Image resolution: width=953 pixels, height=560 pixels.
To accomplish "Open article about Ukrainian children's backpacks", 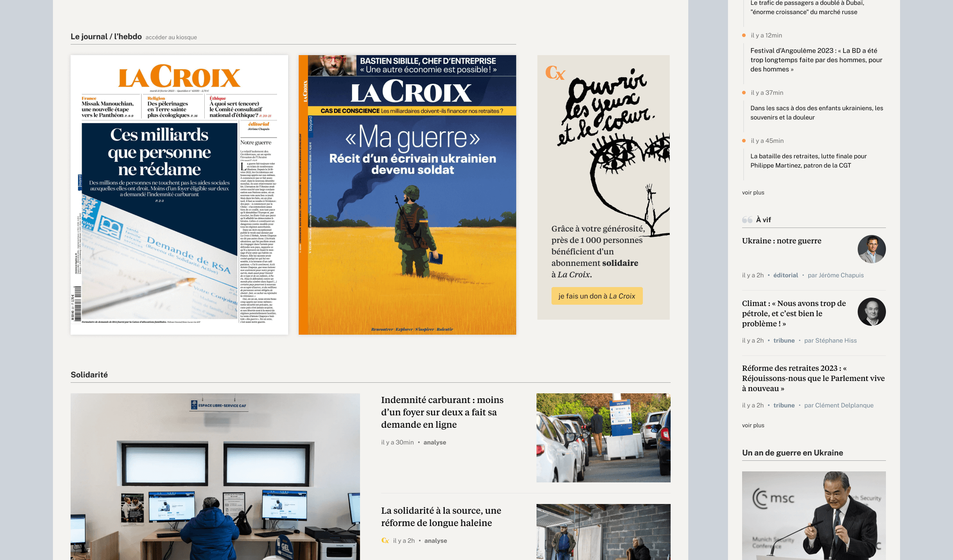I will tap(817, 113).
